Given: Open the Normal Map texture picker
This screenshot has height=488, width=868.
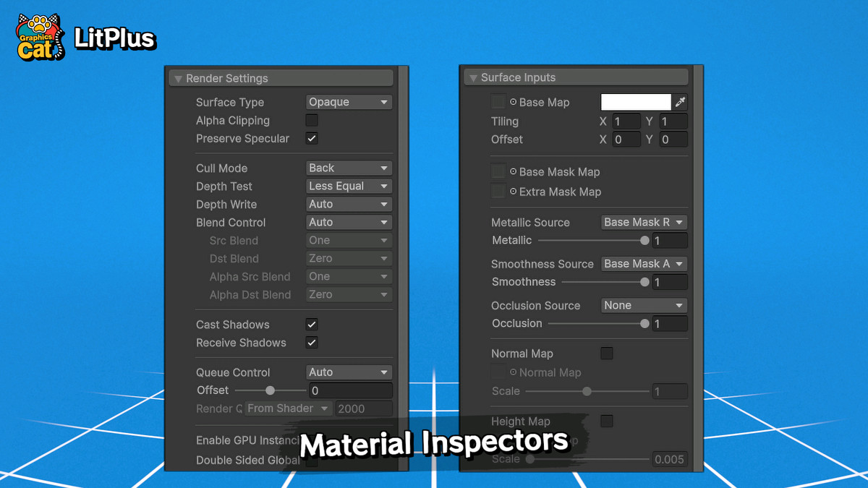Looking at the screenshot, I should [497, 372].
